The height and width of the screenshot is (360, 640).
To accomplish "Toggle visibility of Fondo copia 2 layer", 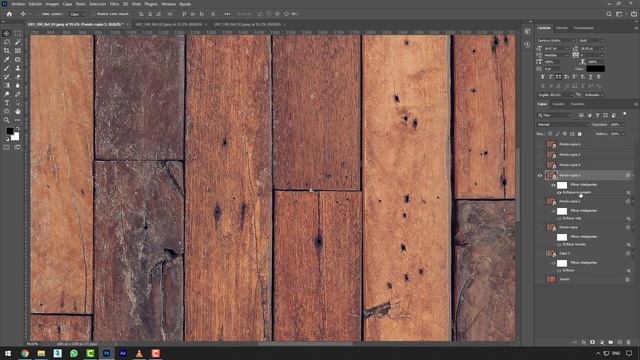I will [x=540, y=202].
